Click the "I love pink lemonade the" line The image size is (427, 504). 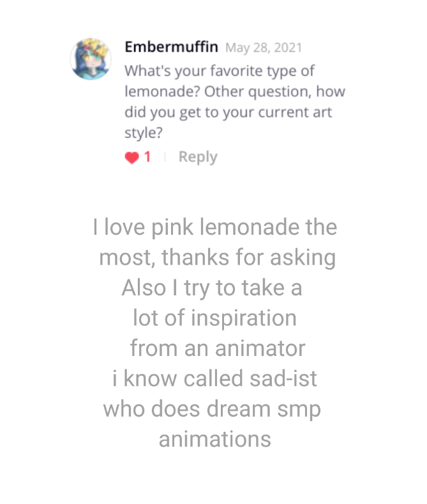click(214, 227)
